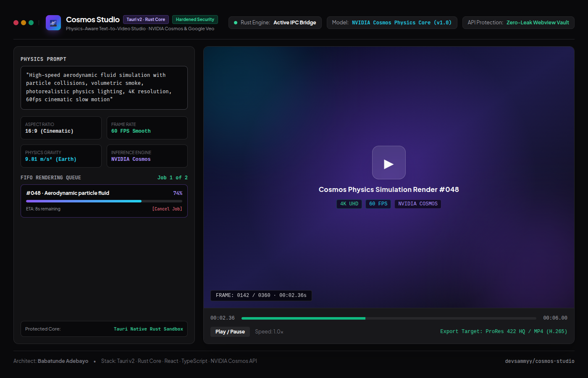Click the Model NVIDIA Cosmos Physics Core pill
Viewport: 588px width, 378px height.
point(392,23)
